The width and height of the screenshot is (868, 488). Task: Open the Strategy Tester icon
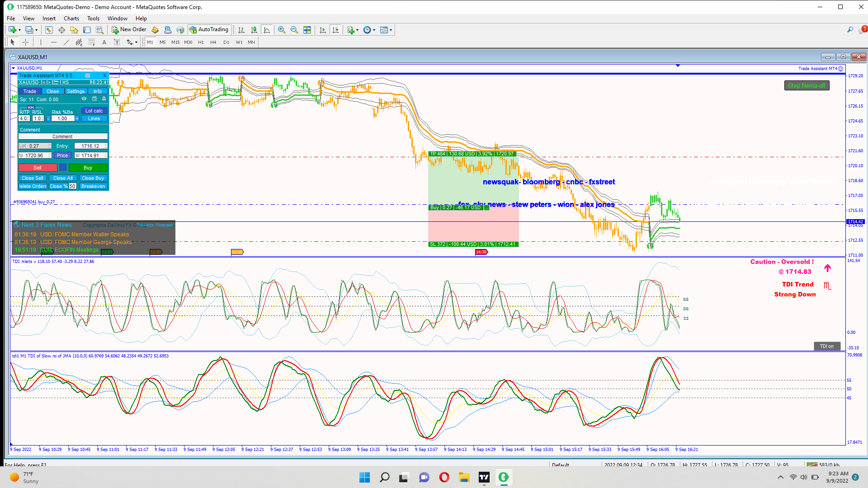(99, 30)
